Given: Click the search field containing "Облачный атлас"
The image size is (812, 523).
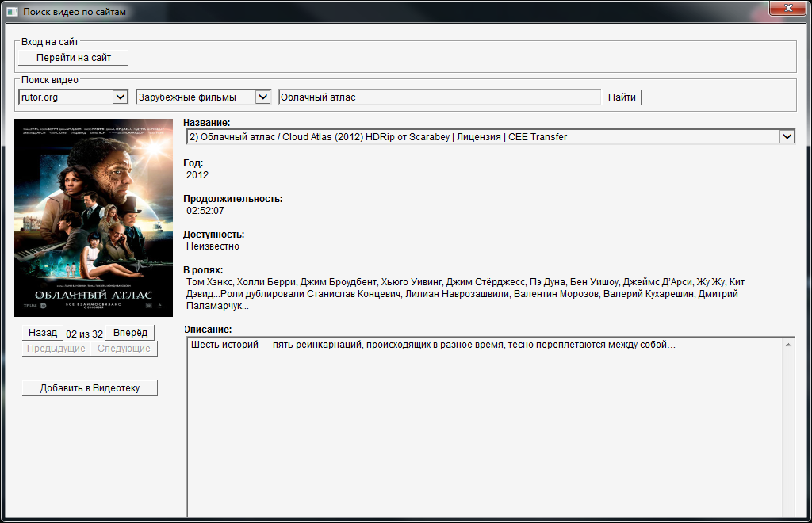Looking at the screenshot, I should (439, 97).
